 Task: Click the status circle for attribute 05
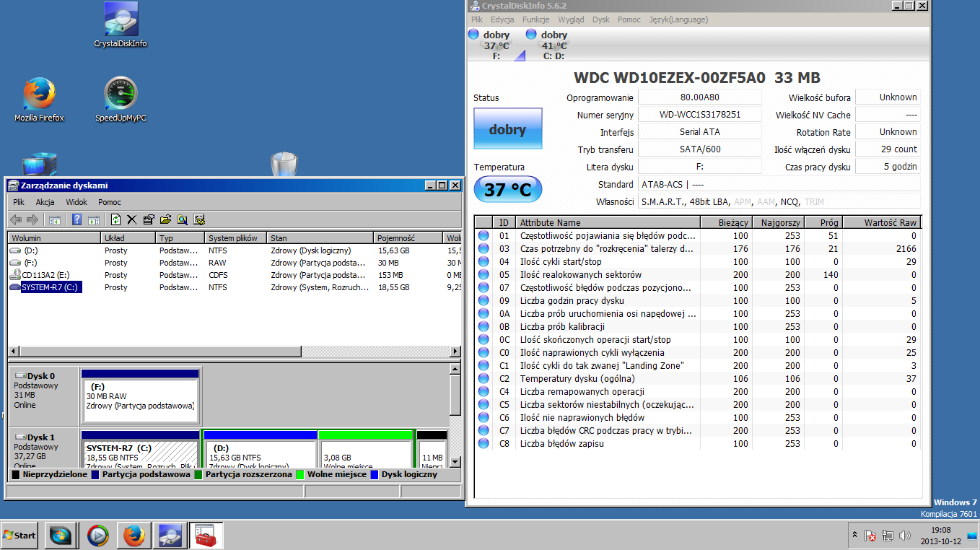coord(483,275)
